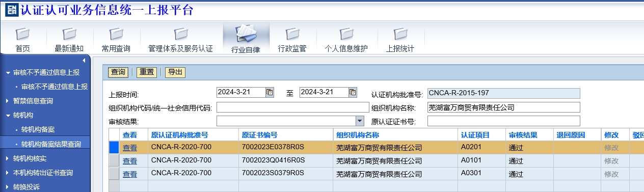The image size is (644, 192).
Task: Click the 查询 button
Action: (x=118, y=72)
